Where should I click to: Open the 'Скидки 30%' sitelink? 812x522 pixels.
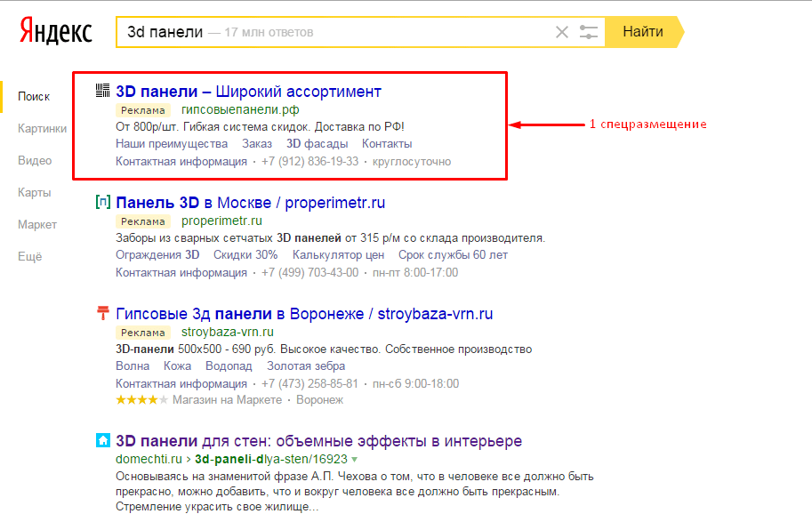(245, 255)
